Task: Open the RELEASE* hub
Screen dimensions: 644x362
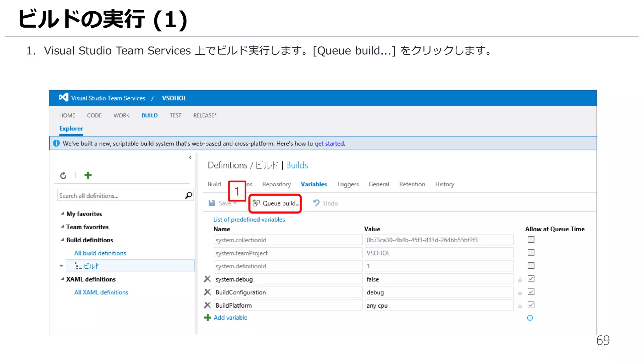Action: point(205,115)
